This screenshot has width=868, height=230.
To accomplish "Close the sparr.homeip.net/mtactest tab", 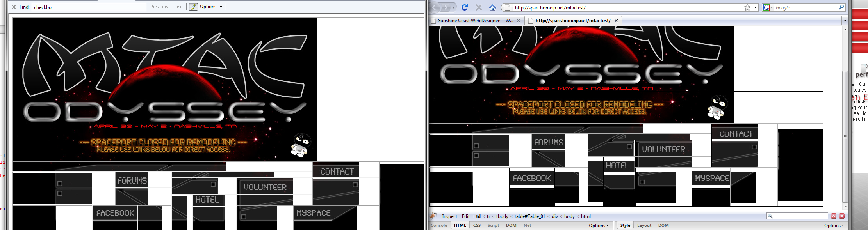I will pos(616,21).
